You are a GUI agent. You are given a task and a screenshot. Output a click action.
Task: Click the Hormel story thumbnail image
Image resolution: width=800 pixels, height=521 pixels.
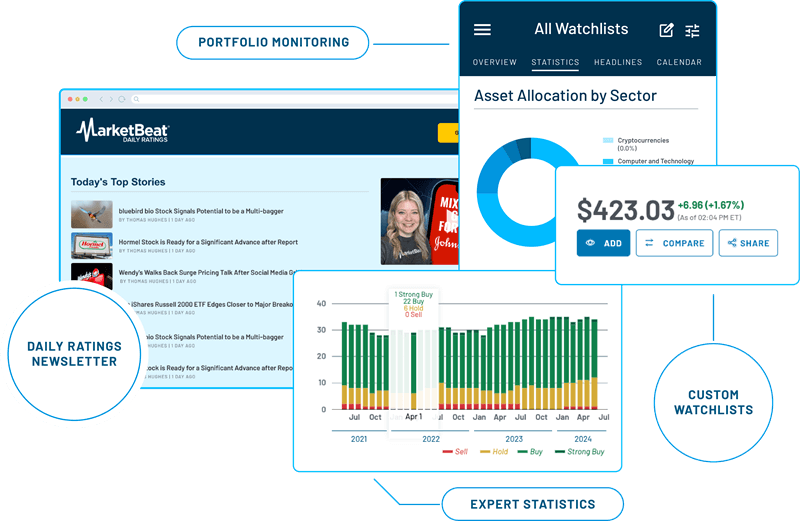click(91, 245)
